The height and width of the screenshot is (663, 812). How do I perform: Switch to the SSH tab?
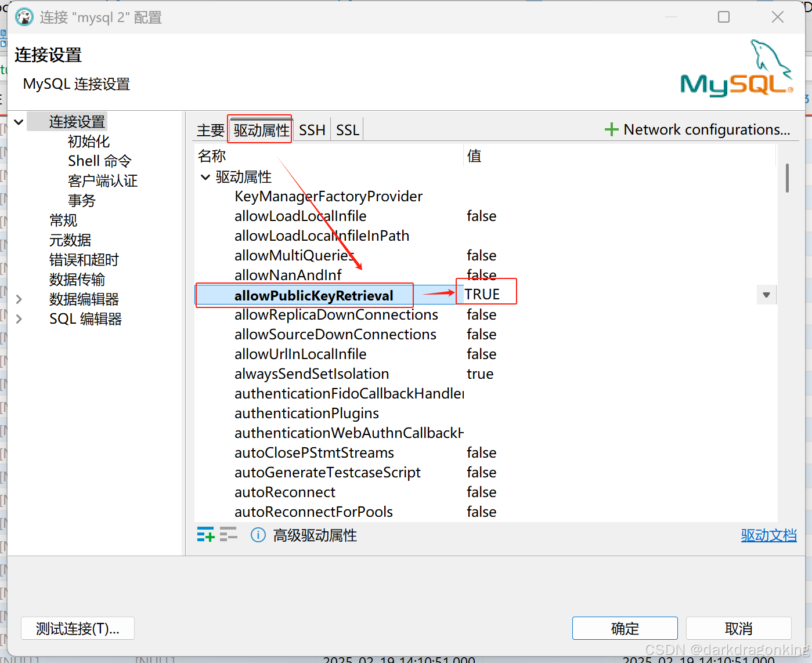312,129
